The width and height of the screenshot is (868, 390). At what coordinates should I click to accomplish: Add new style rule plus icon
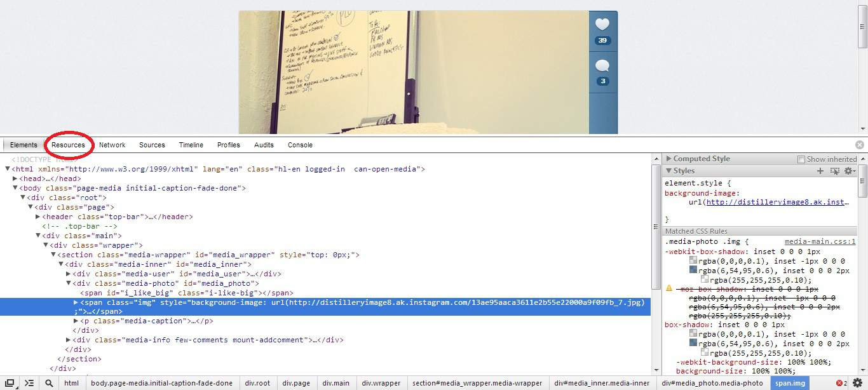point(820,171)
